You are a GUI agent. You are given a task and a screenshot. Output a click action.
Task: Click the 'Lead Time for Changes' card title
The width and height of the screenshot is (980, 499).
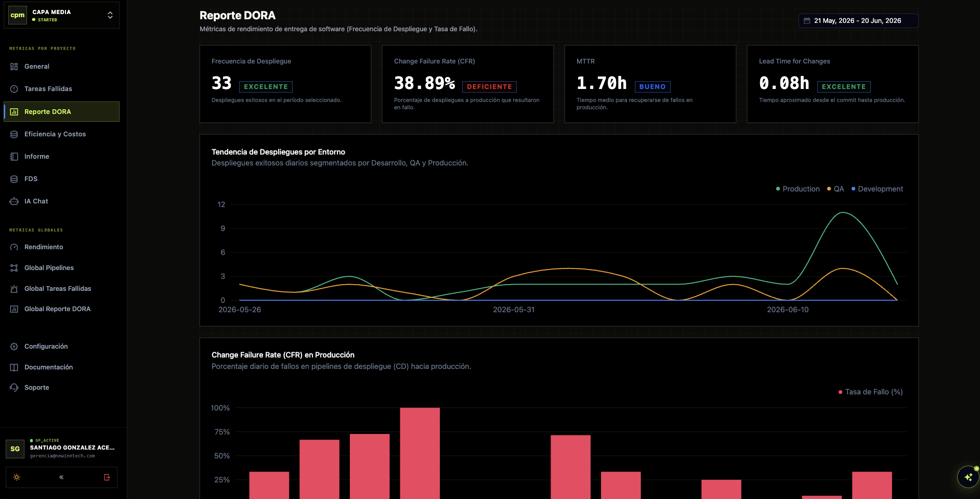[794, 61]
